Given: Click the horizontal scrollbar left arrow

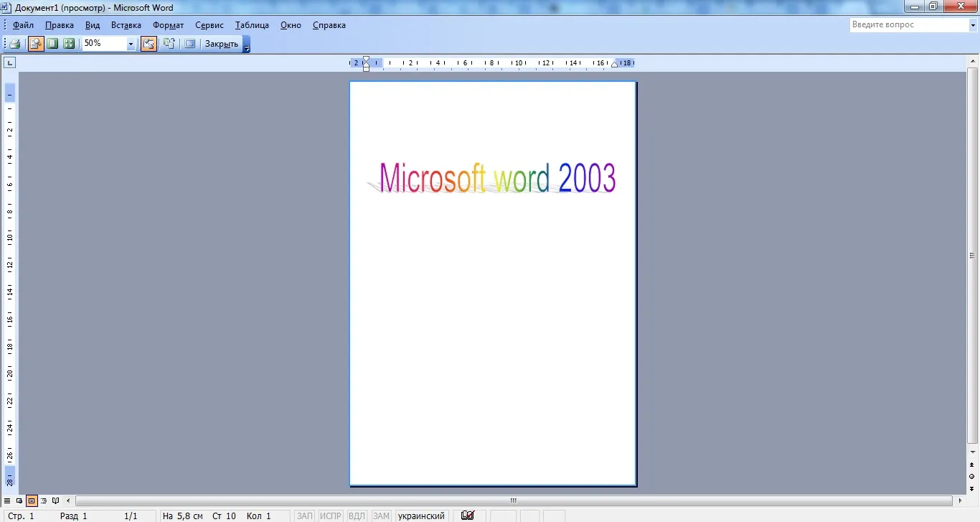Looking at the screenshot, I should (x=69, y=500).
